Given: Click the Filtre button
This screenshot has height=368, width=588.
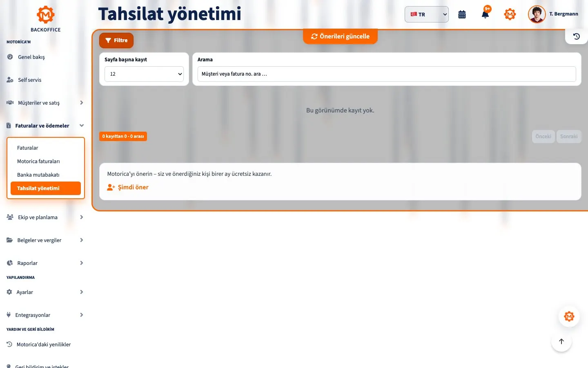Looking at the screenshot, I should (x=116, y=40).
